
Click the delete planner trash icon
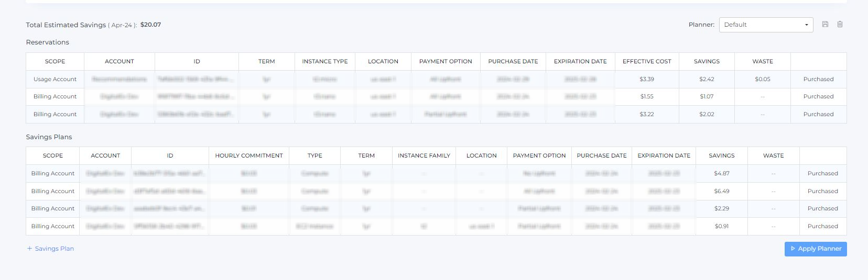coord(840,25)
